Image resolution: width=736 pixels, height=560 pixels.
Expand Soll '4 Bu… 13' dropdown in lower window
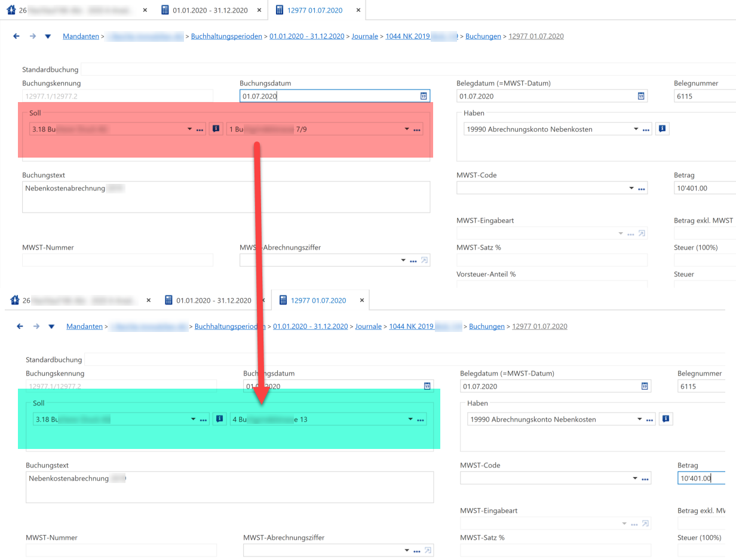(410, 419)
